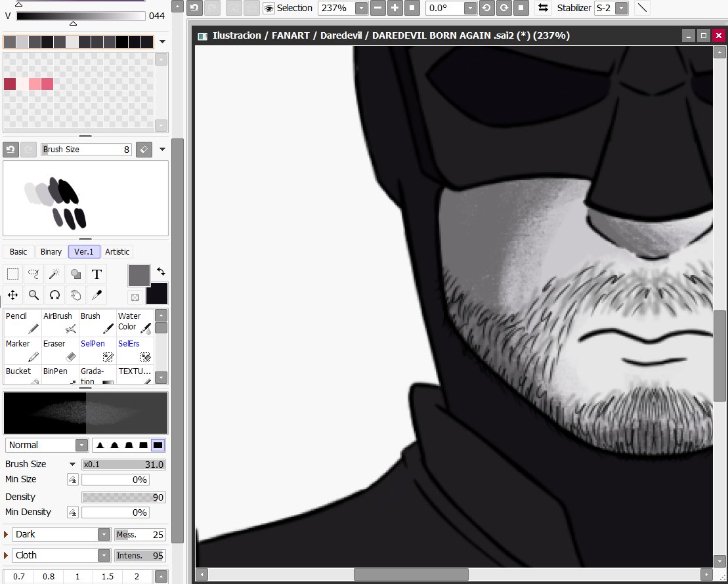Choose the SelPen selection pen tool
Image resolution: width=728 pixels, height=584 pixels.
coord(98,350)
